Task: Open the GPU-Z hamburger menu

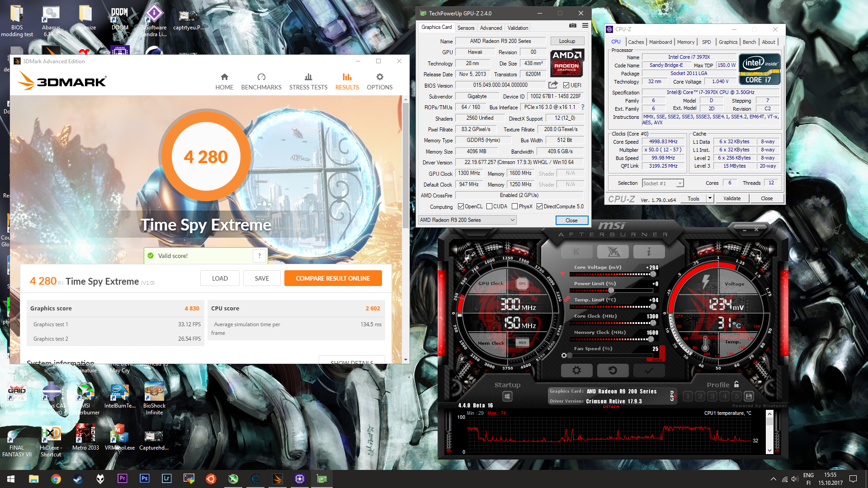Action: [x=585, y=26]
